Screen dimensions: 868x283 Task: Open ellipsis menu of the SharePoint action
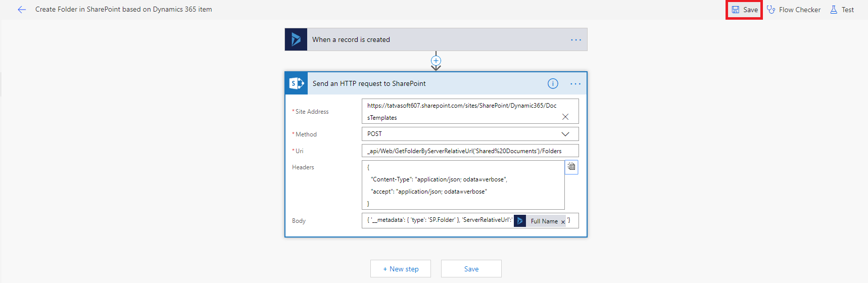(x=575, y=84)
